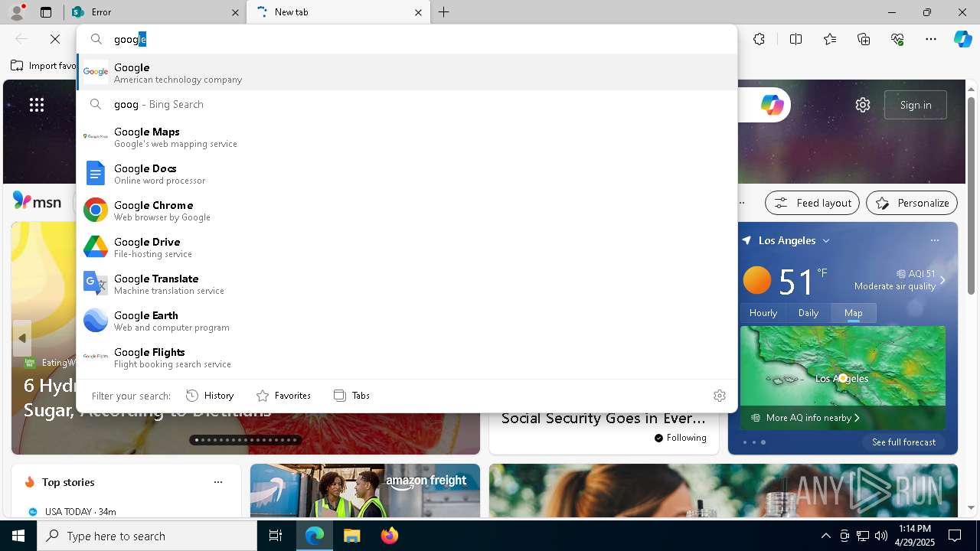
Task: Select Hourly weather tab
Action: coord(763,312)
